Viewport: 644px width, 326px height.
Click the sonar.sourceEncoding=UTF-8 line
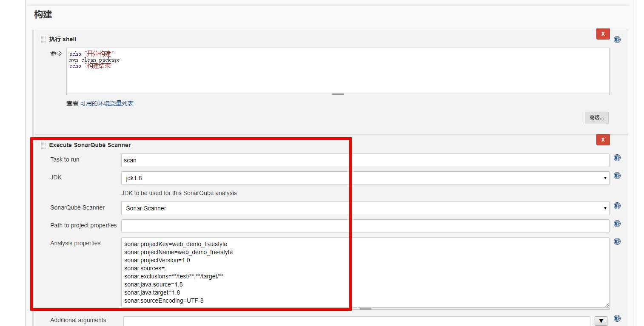pyautogui.click(x=164, y=300)
